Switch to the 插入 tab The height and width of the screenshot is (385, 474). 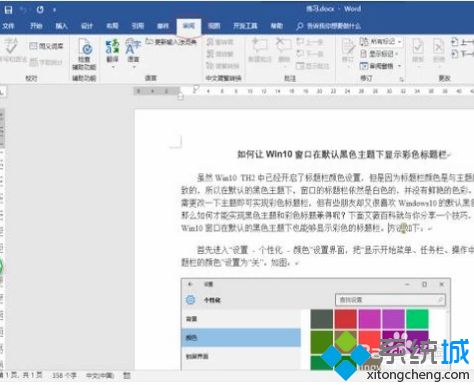pyautogui.click(x=61, y=26)
